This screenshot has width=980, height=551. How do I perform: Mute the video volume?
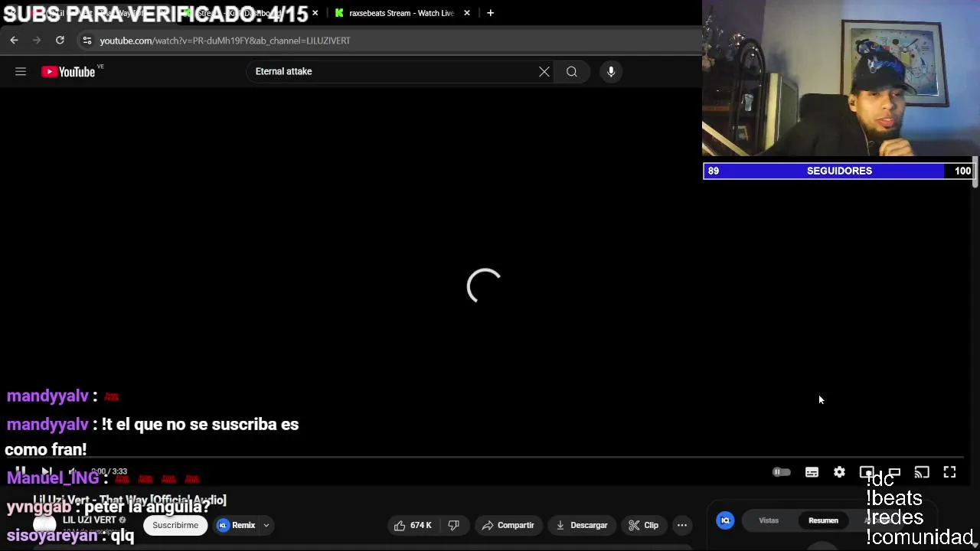point(73,472)
